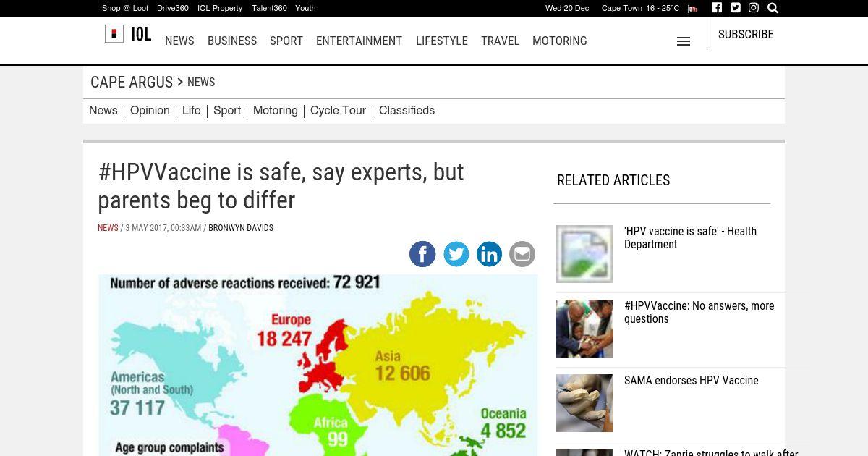Click article date 3 MAY 2017, 00:33AM

(163, 228)
